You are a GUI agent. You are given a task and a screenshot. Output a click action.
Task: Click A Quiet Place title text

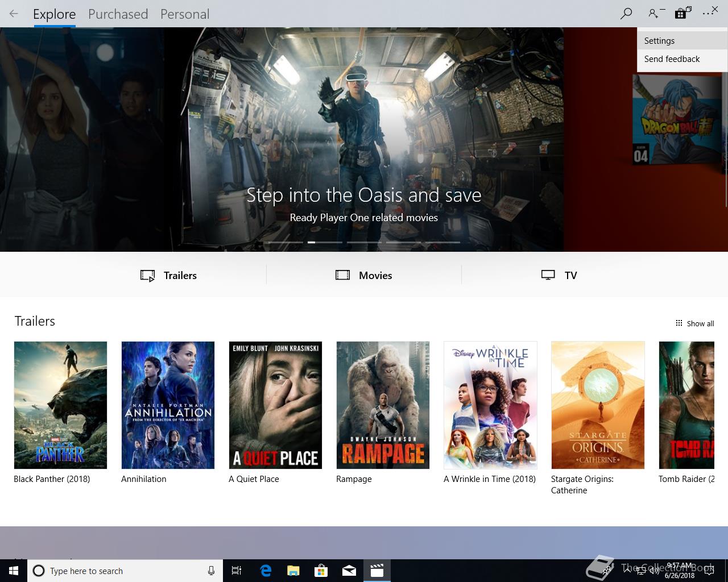point(254,479)
